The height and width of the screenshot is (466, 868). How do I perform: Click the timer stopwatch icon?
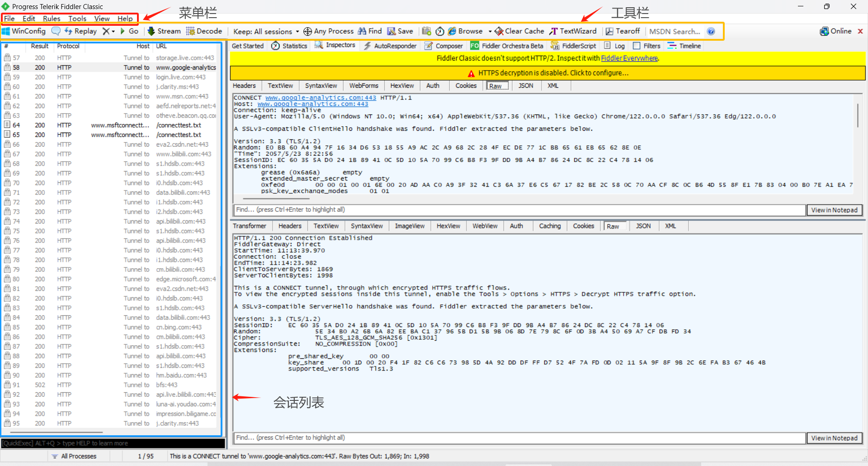440,31
